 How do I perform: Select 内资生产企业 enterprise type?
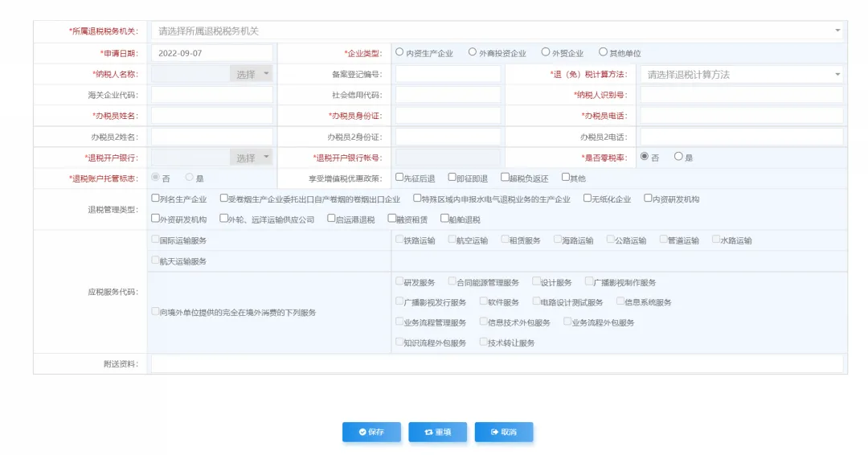pos(399,52)
